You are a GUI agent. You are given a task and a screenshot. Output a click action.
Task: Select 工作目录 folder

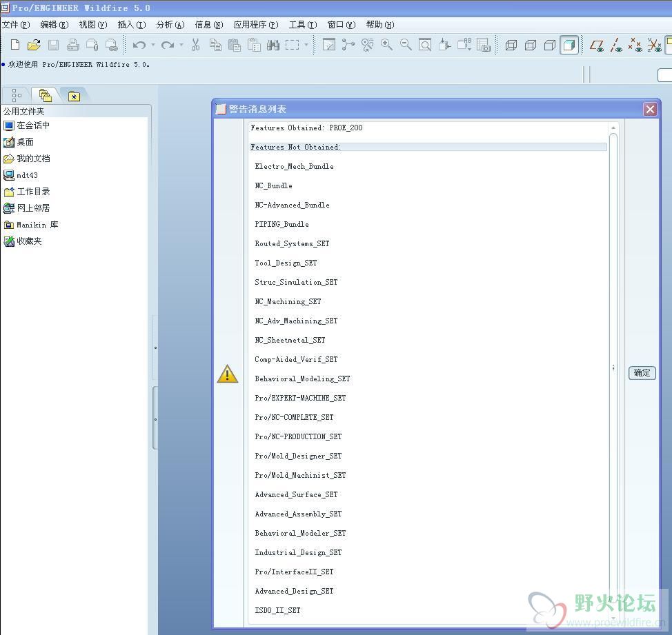click(x=27, y=192)
